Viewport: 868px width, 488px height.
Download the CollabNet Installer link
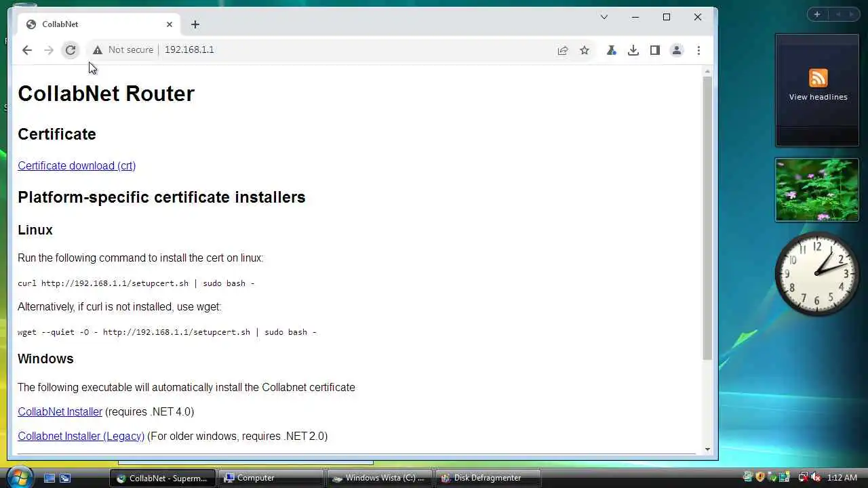[x=60, y=412]
